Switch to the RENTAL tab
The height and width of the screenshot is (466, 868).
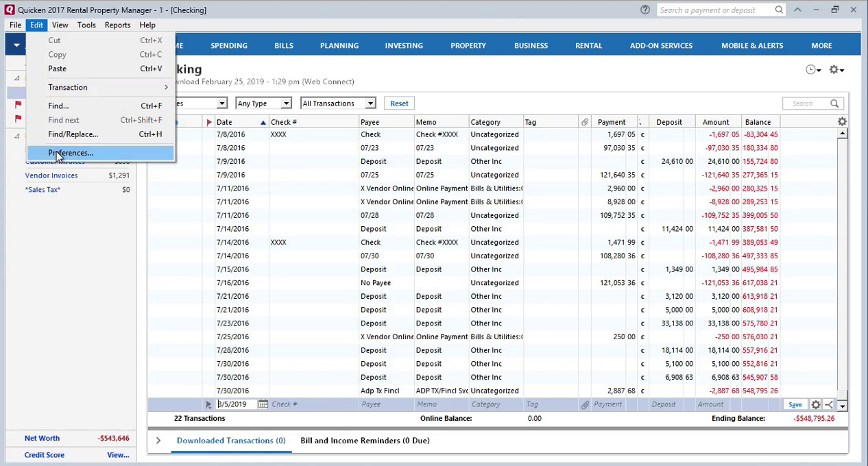tap(589, 45)
